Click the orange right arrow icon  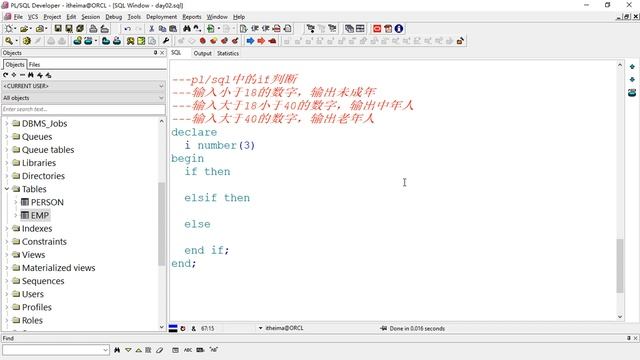pos(261,41)
